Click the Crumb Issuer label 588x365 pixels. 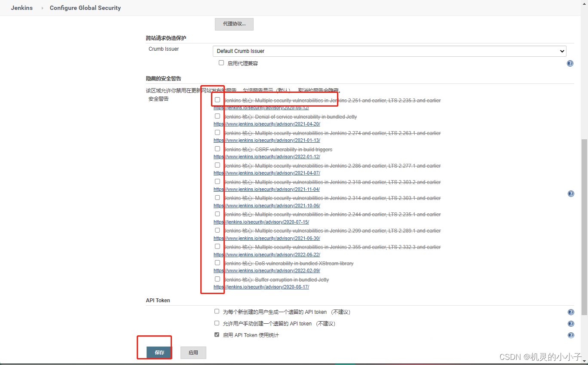(164, 49)
